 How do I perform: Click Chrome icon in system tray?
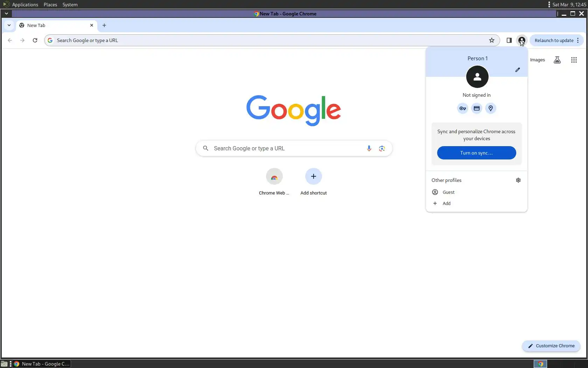tap(540, 364)
